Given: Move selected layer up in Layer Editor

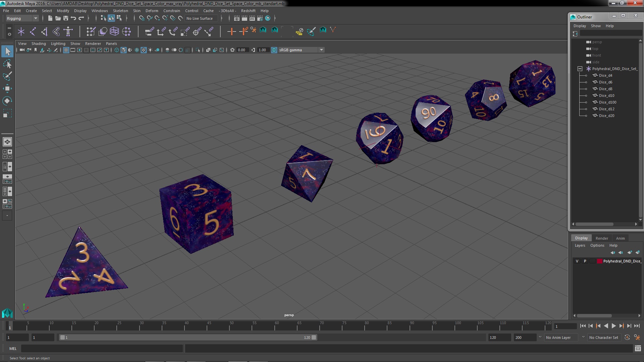Looking at the screenshot, I should tap(613, 252).
